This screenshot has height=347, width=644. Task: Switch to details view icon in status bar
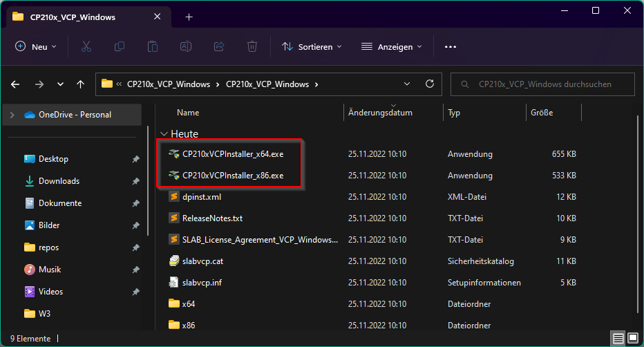tap(618, 339)
